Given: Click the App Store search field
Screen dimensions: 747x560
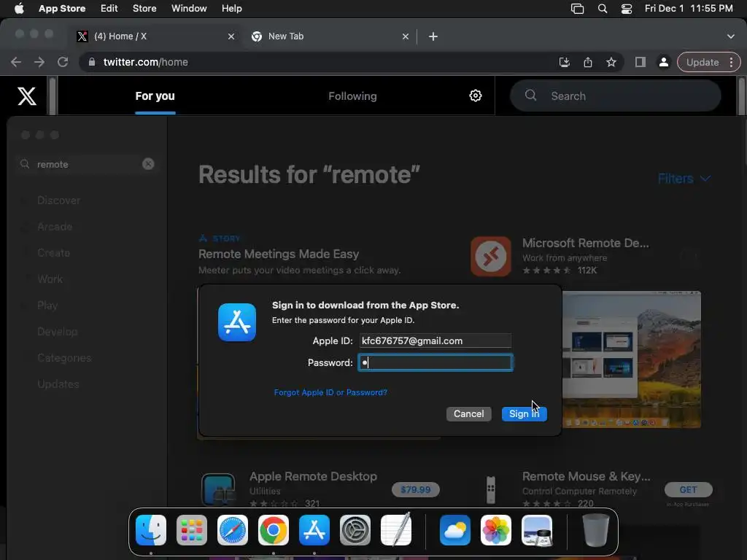Looking at the screenshot, I should point(86,164).
